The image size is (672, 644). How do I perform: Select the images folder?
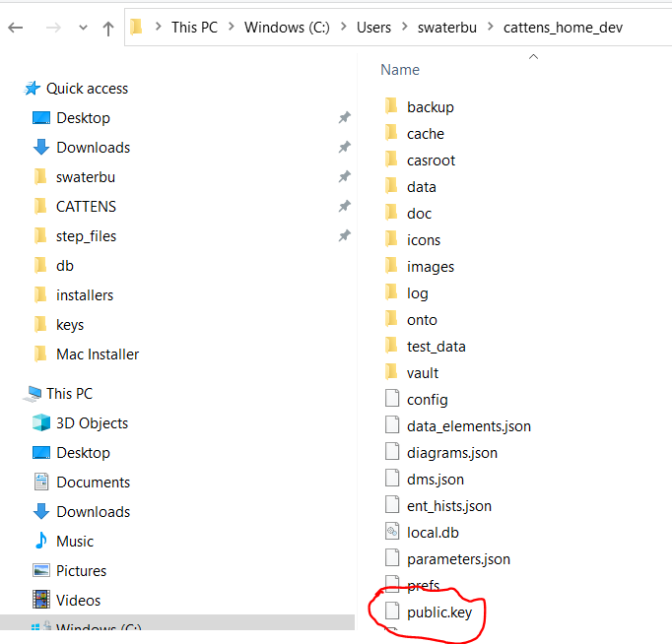pyautogui.click(x=431, y=267)
